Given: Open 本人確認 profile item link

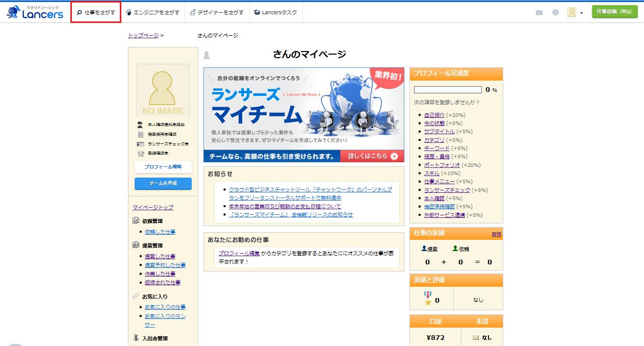Looking at the screenshot, I should coord(434,198).
